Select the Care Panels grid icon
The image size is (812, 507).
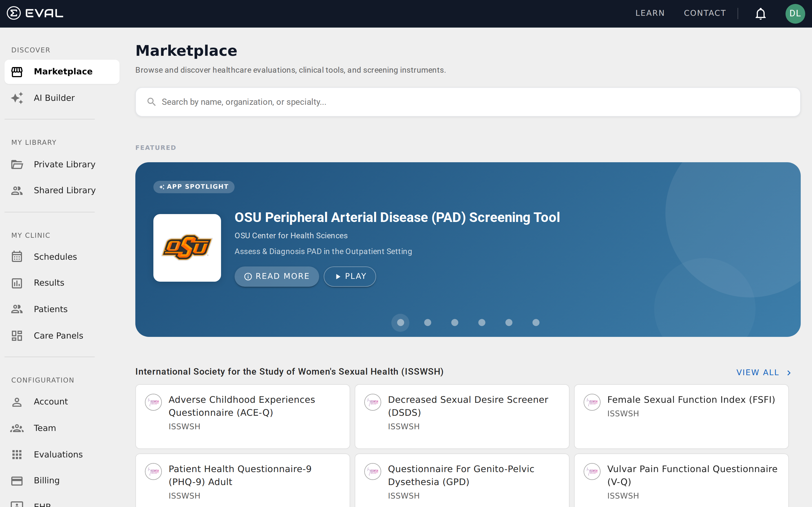[17, 335]
